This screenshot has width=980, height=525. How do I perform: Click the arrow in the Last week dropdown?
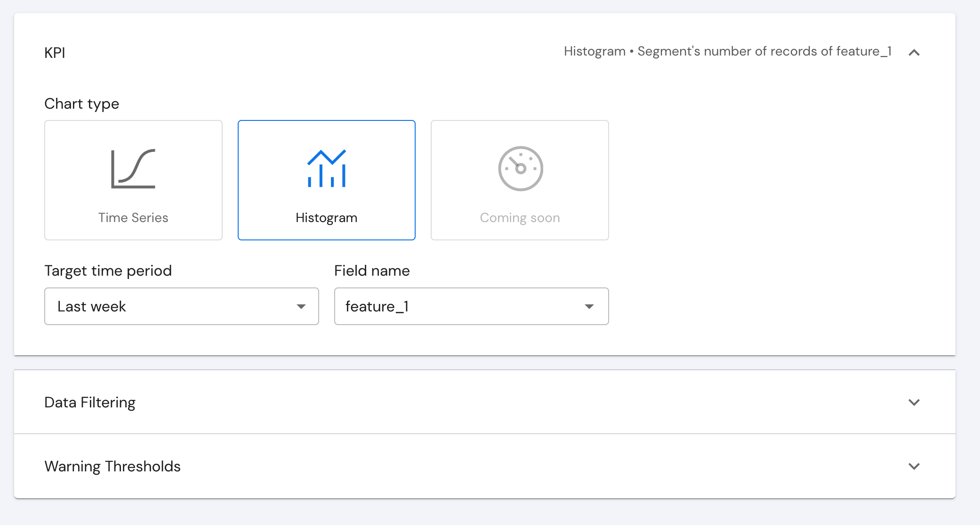point(301,307)
